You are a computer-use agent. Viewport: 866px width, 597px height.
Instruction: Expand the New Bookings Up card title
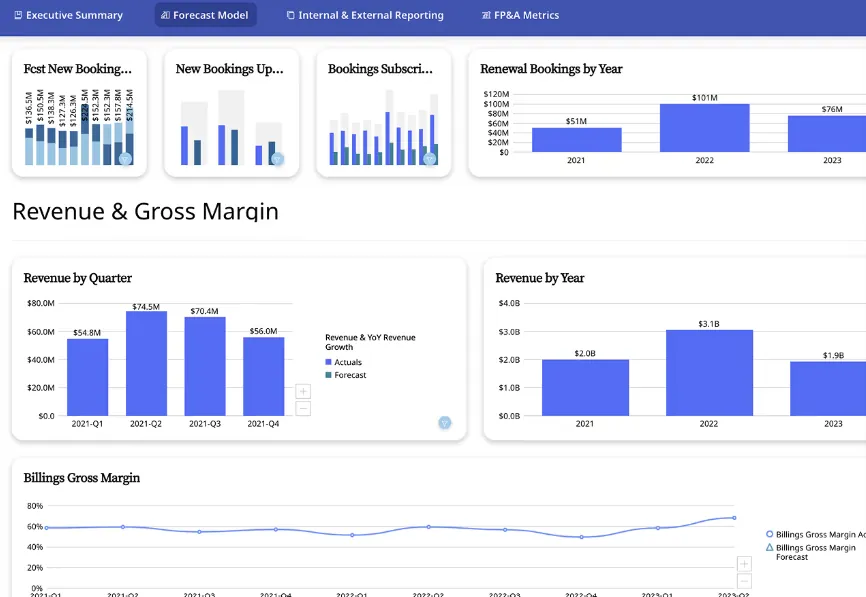tap(230, 69)
